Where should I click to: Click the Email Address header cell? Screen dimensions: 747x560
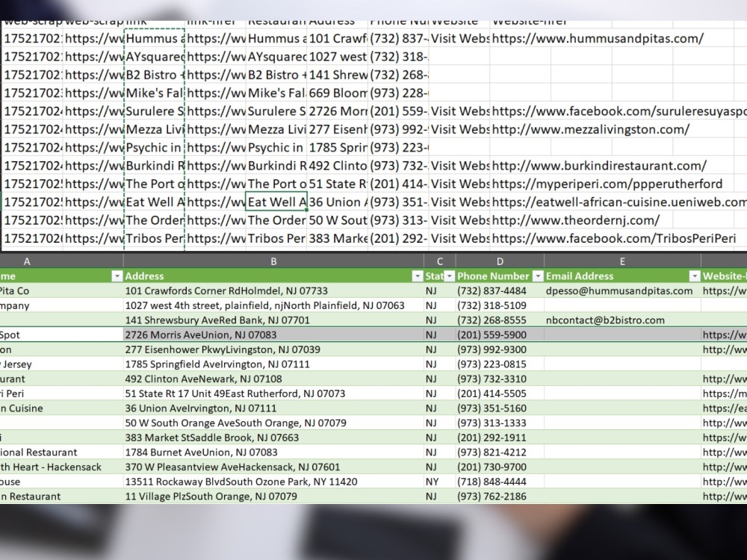tap(622, 276)
